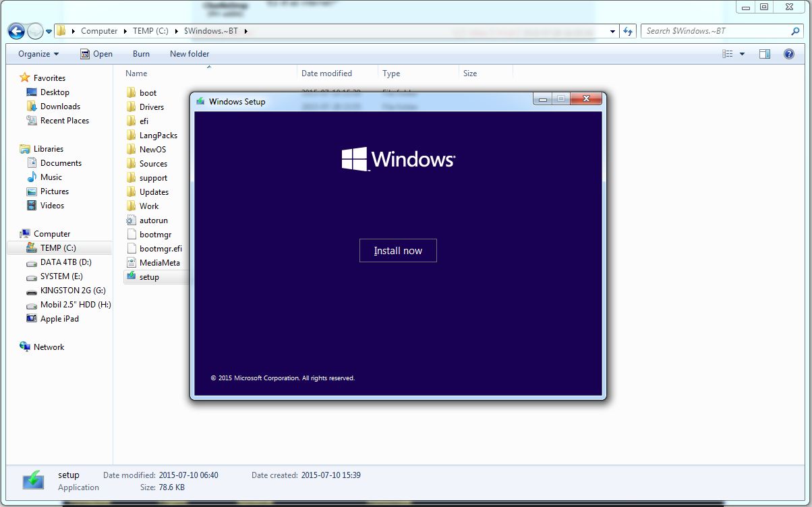Viewport: 812px width, 507px height.
Task: Select the boot folder icon
Action: click(x=132, y=93)
